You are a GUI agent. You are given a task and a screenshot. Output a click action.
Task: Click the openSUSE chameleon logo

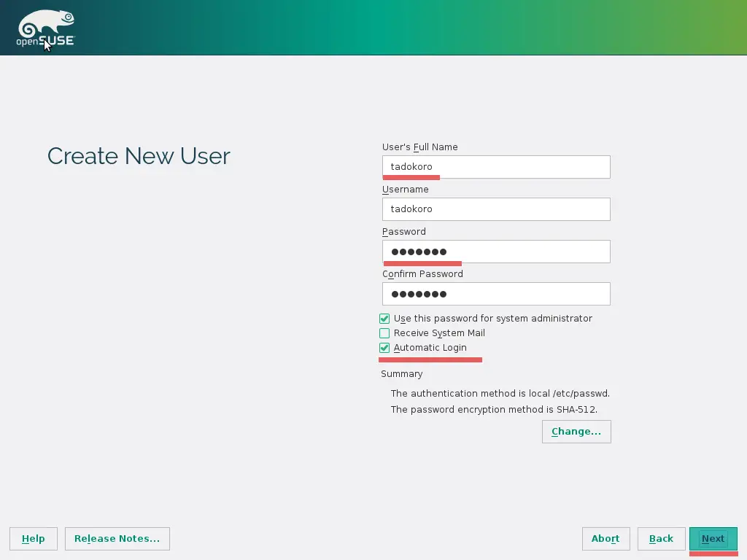click(x=46, y=28)
